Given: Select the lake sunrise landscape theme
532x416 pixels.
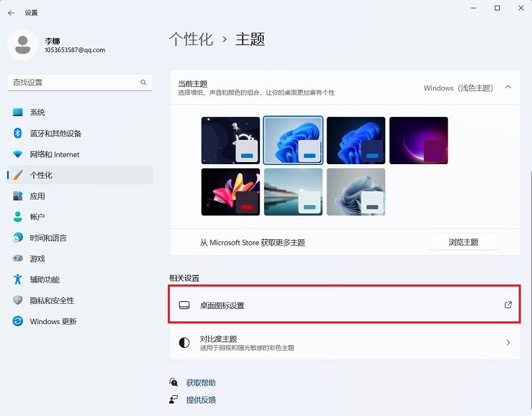Looking at the screenshot, I should [293, 192].
